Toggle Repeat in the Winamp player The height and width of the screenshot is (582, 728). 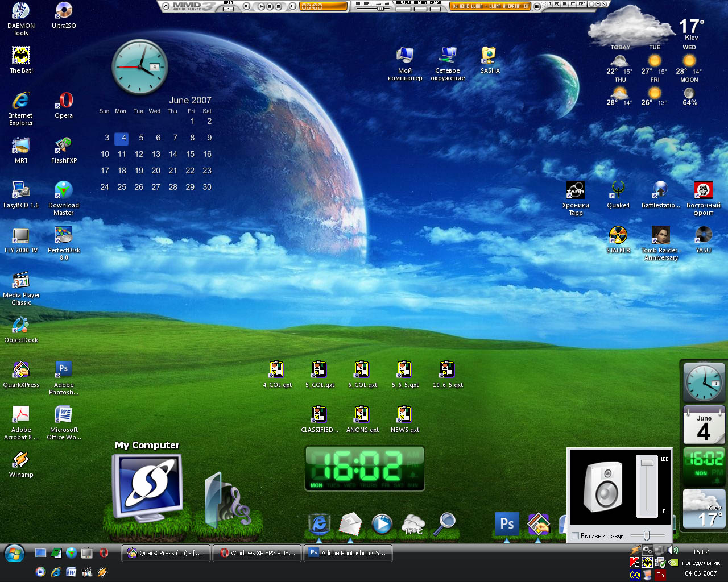[421, 9]
